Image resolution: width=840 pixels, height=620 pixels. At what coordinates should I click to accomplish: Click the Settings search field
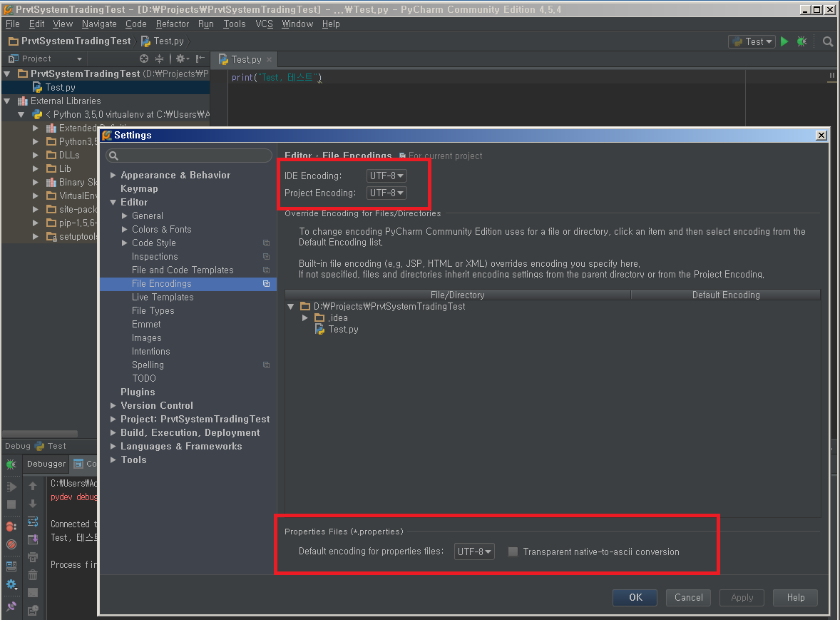[189, 156]
